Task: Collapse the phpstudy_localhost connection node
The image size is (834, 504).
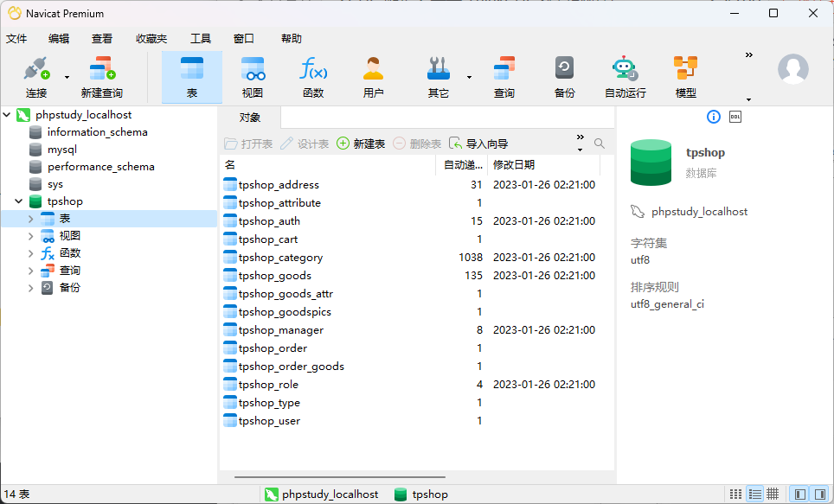Action: click(x=7, y=114)
